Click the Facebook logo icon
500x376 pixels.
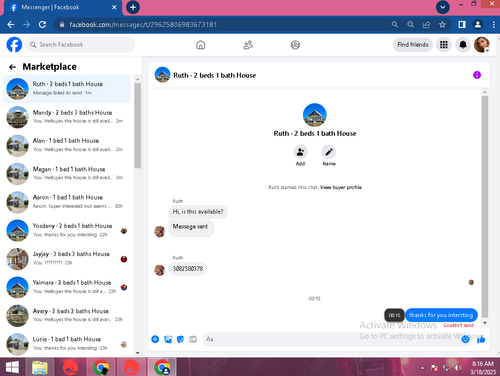14,45
